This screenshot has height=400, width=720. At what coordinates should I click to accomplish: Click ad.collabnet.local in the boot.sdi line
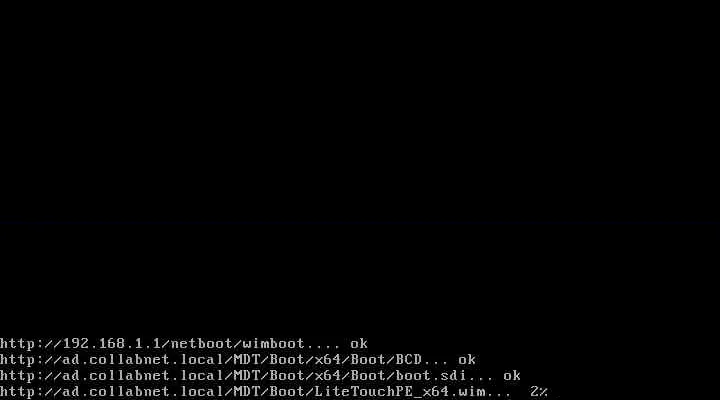click(x=143, y=376)
